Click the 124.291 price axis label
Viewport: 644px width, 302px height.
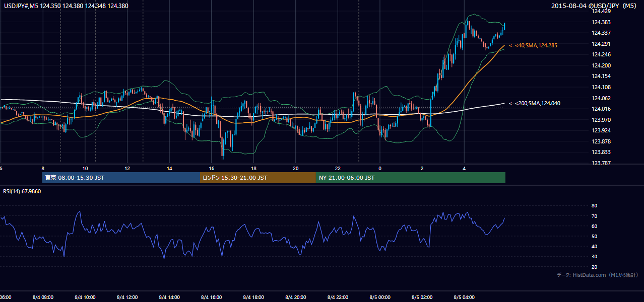tap(601, 44)
